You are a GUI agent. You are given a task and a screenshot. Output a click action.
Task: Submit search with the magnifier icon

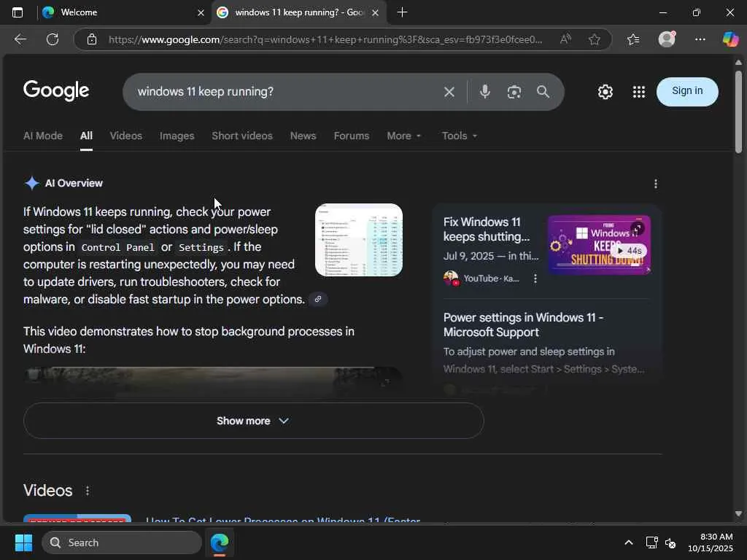click(543, 91)
